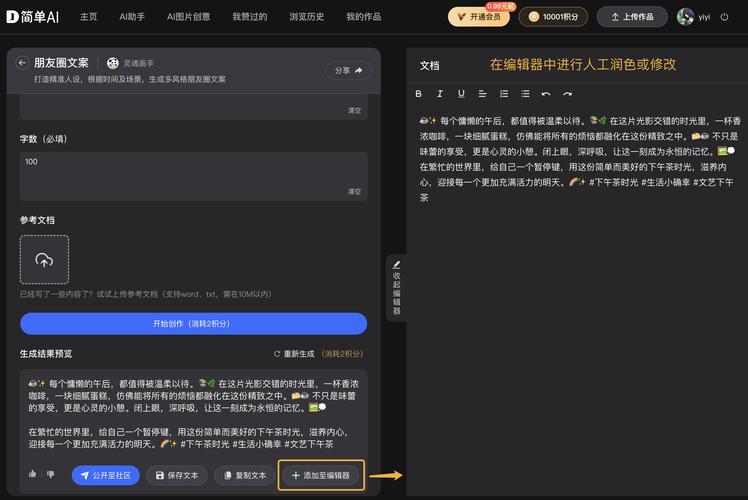Open the AI助手 menu item
Image resolution: width=748 pixels, height=500 pixels.
pyautogui.click(x=132, y=17)
